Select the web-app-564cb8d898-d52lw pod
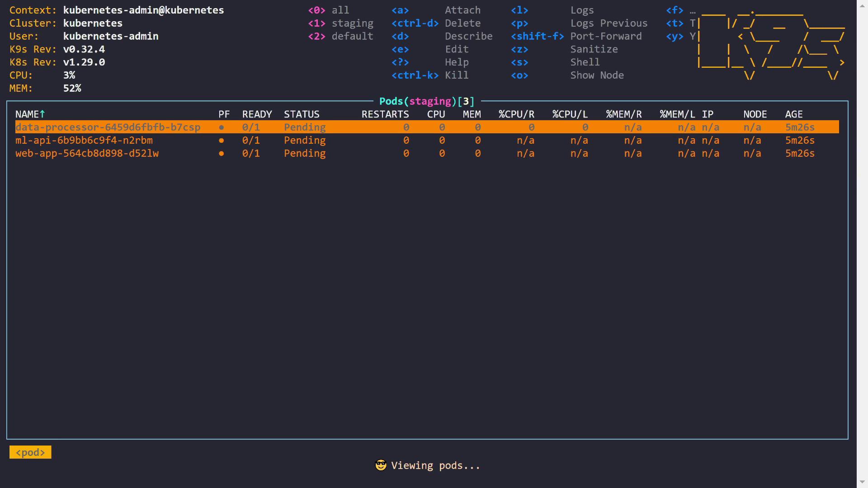The height and width of the screenshot is (488, 868). [427, 154]
